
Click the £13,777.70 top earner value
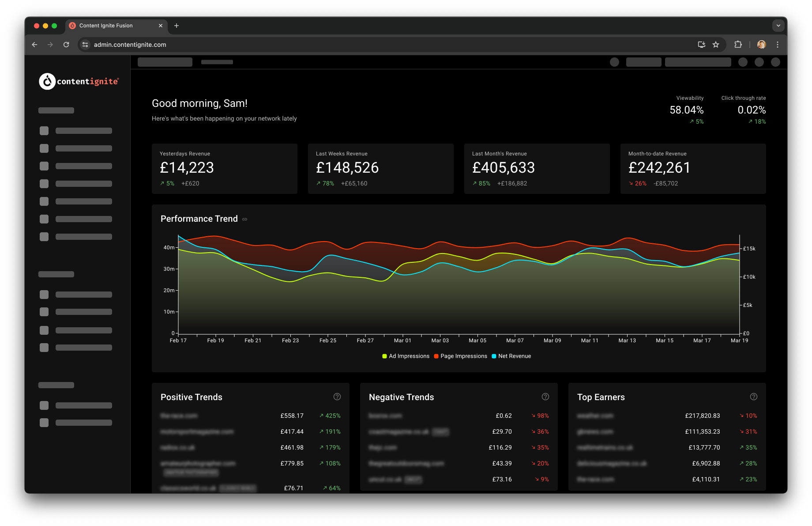[x=704, y=447]
